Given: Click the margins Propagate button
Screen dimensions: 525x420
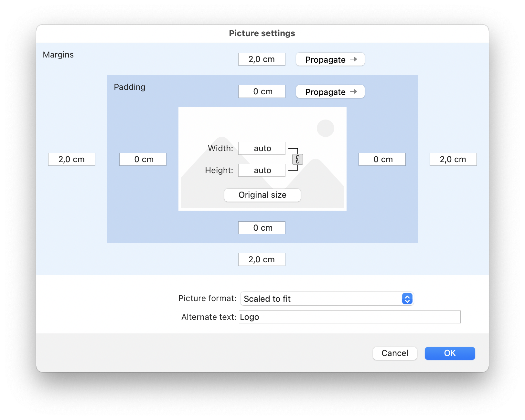Looking at the screenshot, I should click(330, 59).
